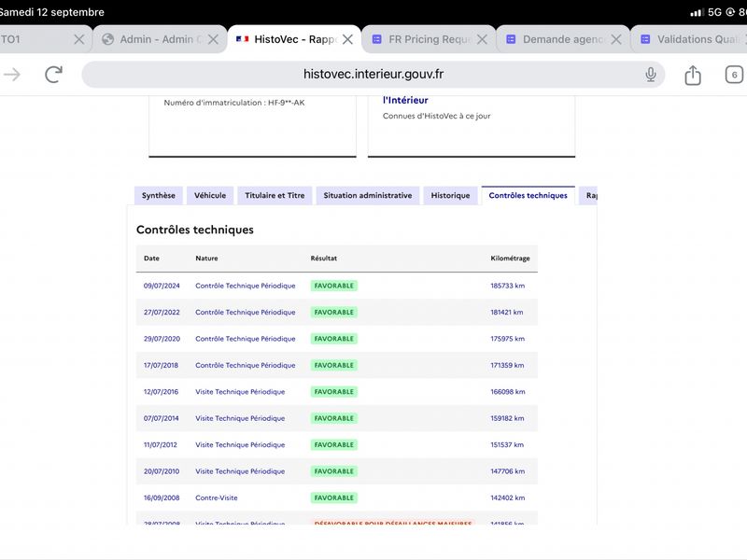Switch to the FR Pricing Request tab
This screenshot has width=747, height=560.
(x=422, y=39)
